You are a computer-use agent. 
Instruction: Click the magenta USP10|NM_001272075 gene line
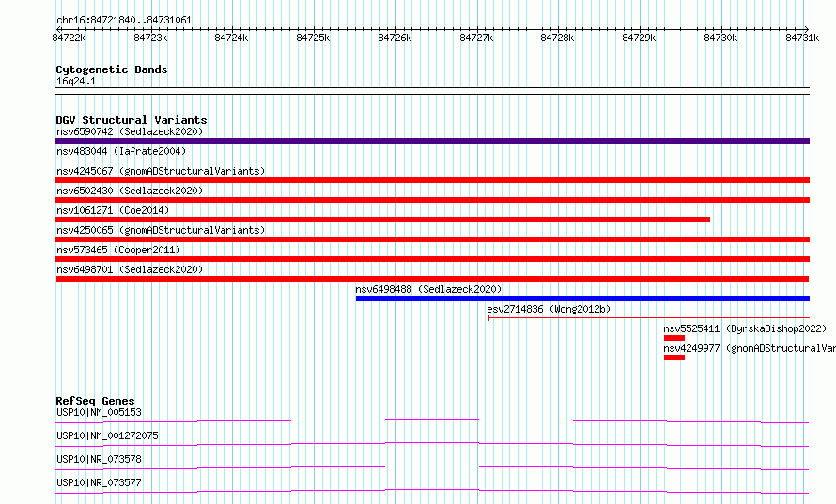(x=432, y=444)
